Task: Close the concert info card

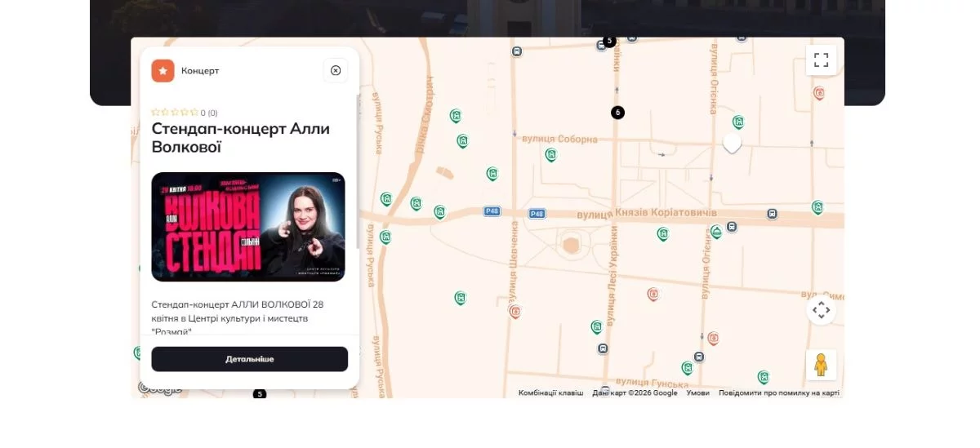Action: pos(336,70)
